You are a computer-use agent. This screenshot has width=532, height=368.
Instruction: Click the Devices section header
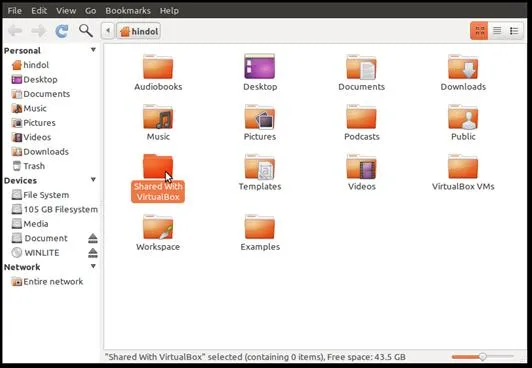(x=20, y=180)
